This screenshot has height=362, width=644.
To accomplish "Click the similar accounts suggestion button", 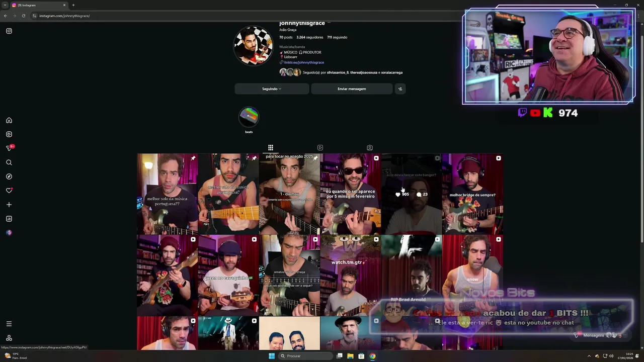I will [x=400, y=89].
